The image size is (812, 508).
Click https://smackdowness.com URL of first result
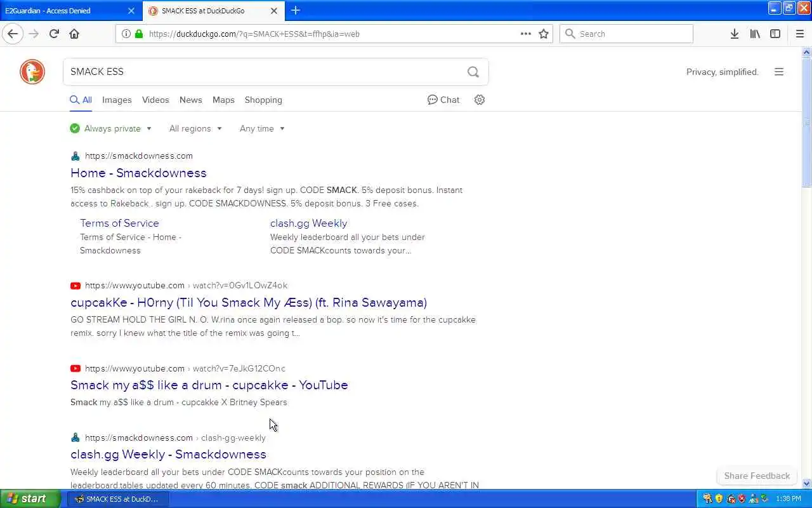(139, 156)
